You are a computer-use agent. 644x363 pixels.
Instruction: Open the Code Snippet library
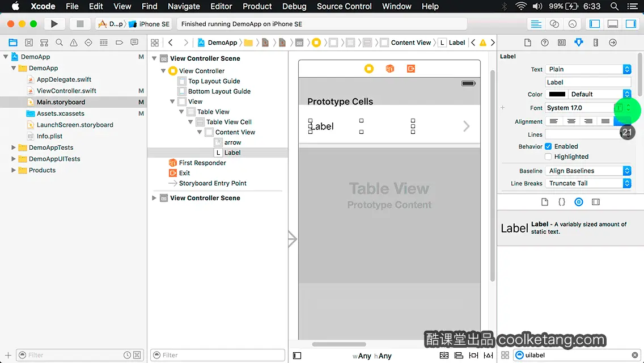(x=561, y=202)
